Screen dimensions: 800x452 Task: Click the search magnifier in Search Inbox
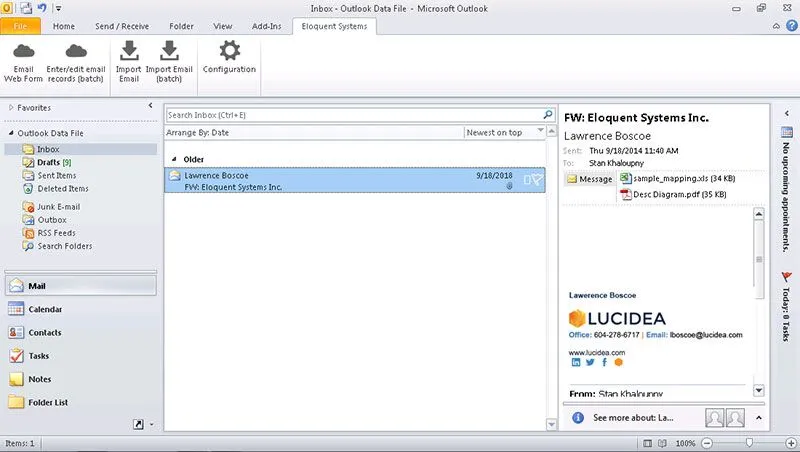(x=548, y=115)
